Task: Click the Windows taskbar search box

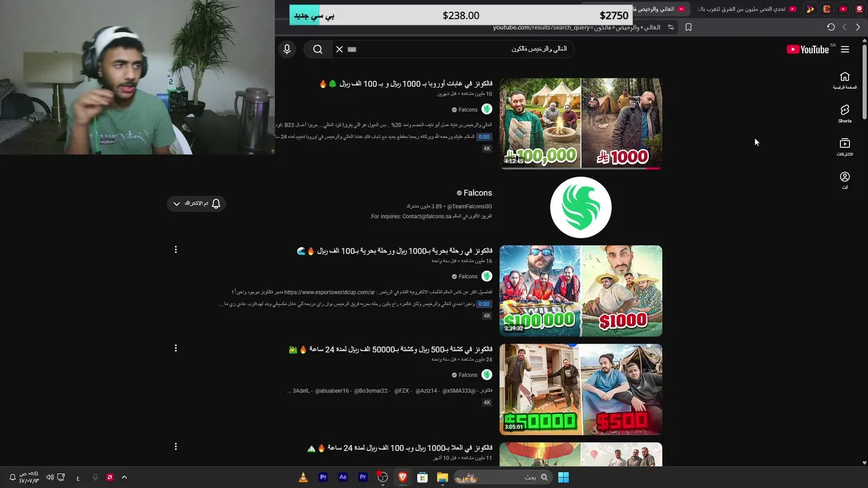Action: pyautogui.click(x=502, y=477)
